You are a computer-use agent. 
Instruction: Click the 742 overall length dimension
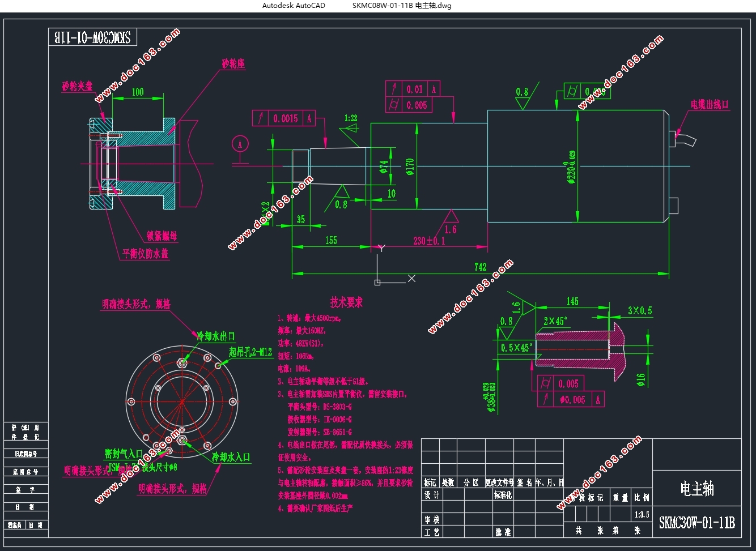[x=480, y=267]
